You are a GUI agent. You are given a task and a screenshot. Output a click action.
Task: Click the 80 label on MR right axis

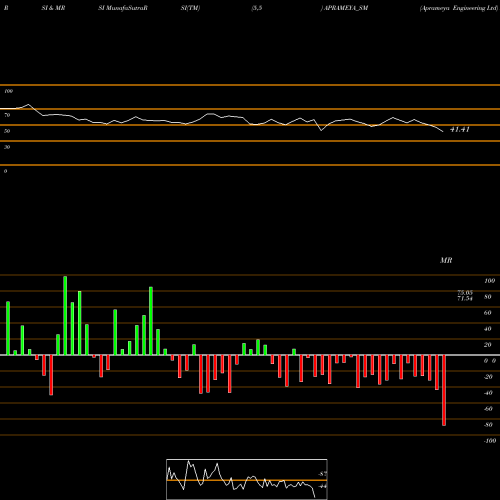tap(488, 297)
